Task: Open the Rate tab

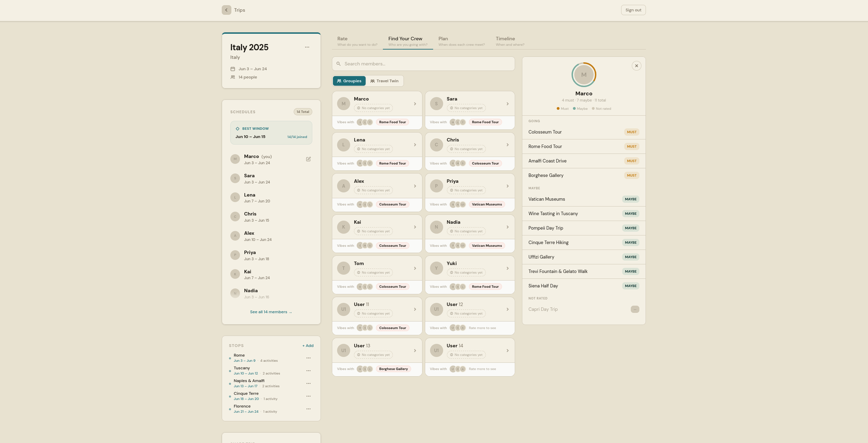Action: pyautogui.click(x=357, y=41)
